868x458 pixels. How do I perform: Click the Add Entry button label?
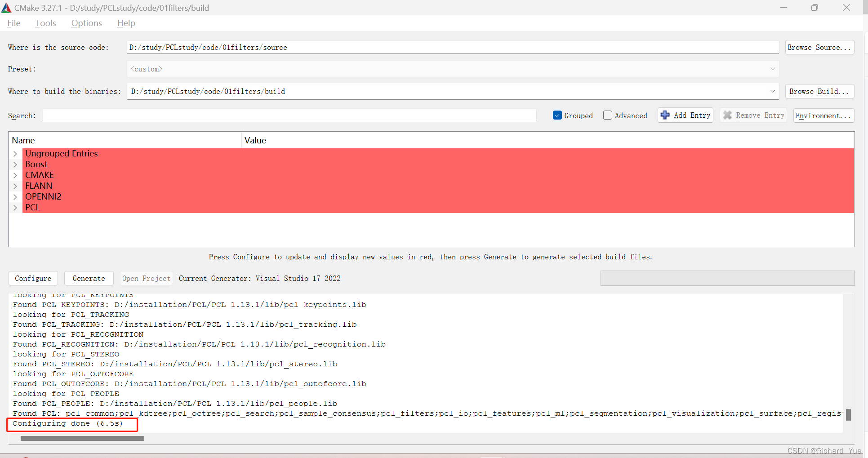click(692, 115)
